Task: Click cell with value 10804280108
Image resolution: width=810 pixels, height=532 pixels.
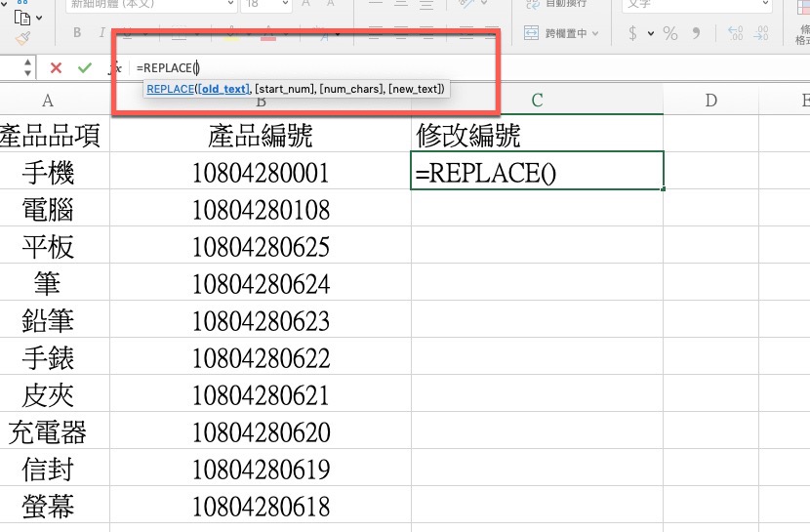Action: [261, 209]
